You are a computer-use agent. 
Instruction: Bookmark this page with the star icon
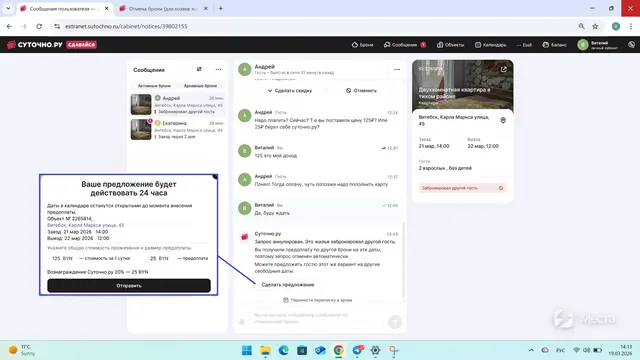[x=595, y=26]
